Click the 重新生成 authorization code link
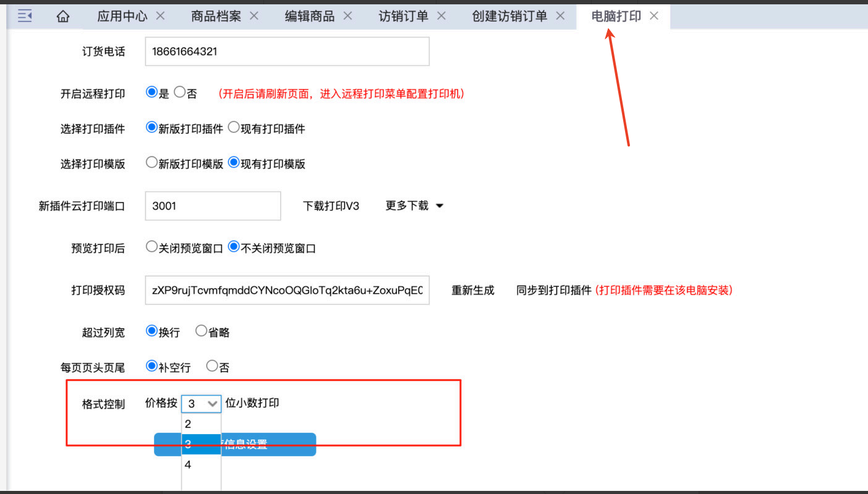Screen dimensions: 868x494 pos(473,290)
